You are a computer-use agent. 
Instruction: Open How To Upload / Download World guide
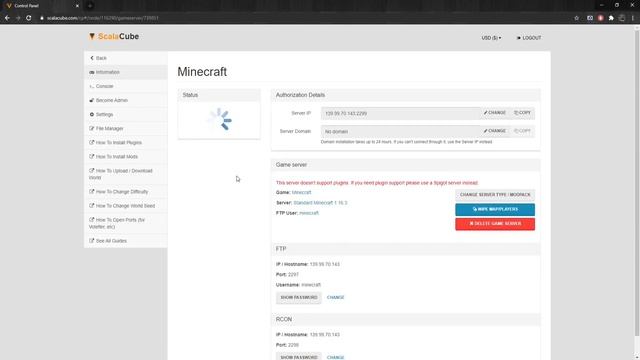point(126,174)
